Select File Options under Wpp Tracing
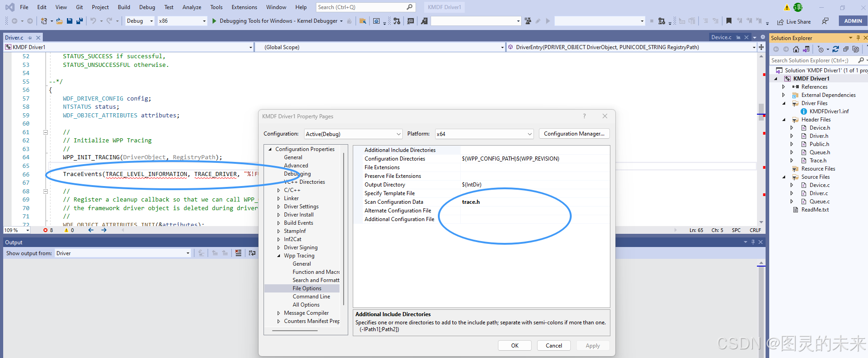 click(x=307, y=288)
